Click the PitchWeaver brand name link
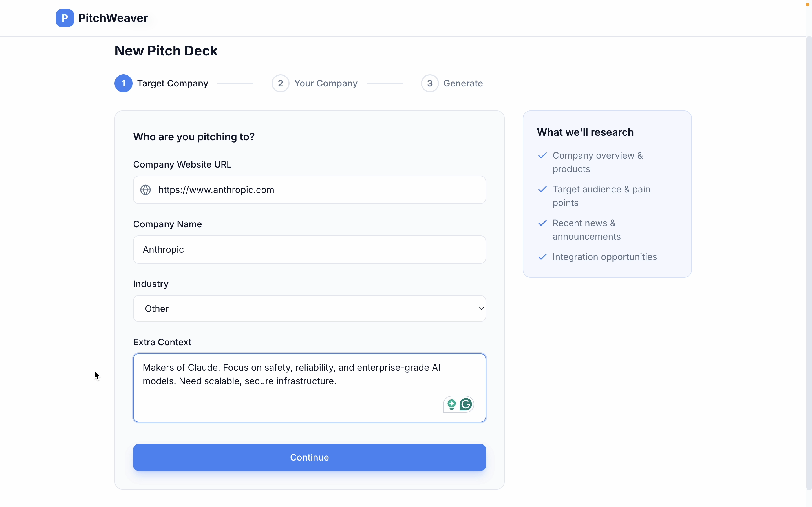 (113, 18)
